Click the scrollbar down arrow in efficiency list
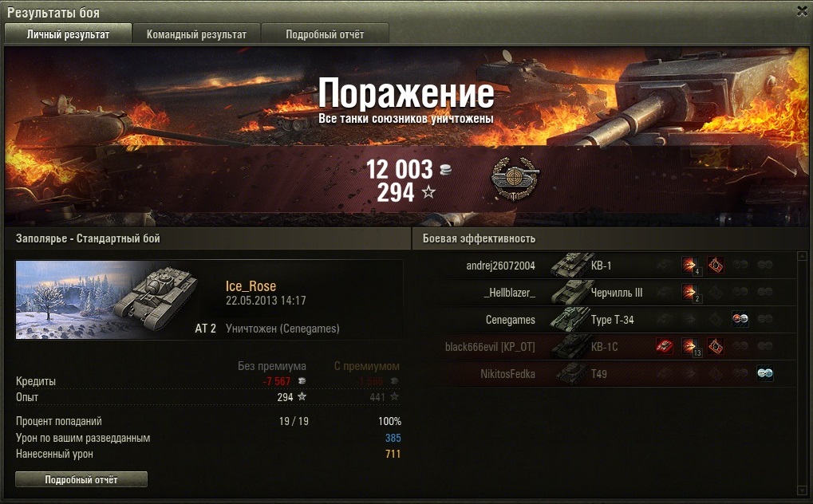The width and height of the screenshot is (813, 504). pos(802,490)
